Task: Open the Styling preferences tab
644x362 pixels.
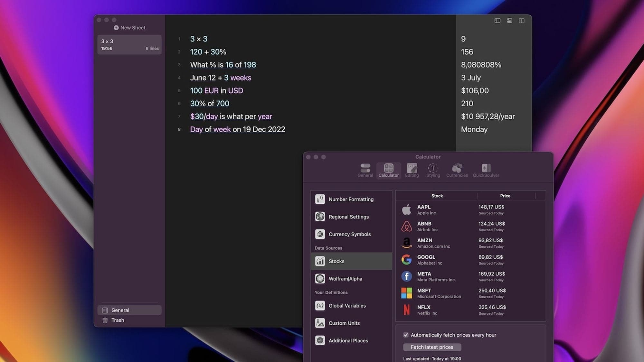Action: point(433,170)
